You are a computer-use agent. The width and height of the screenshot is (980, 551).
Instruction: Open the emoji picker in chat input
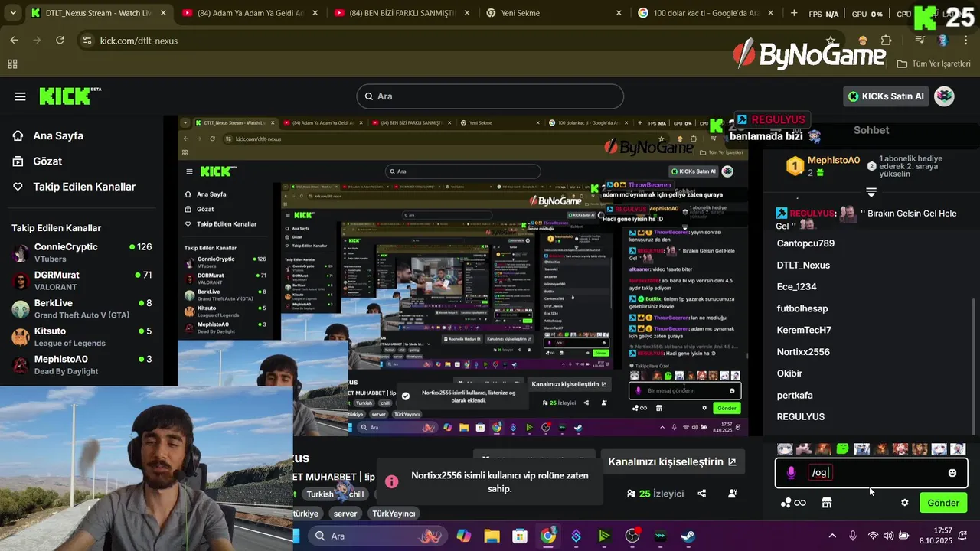click(x=952, y=473)
